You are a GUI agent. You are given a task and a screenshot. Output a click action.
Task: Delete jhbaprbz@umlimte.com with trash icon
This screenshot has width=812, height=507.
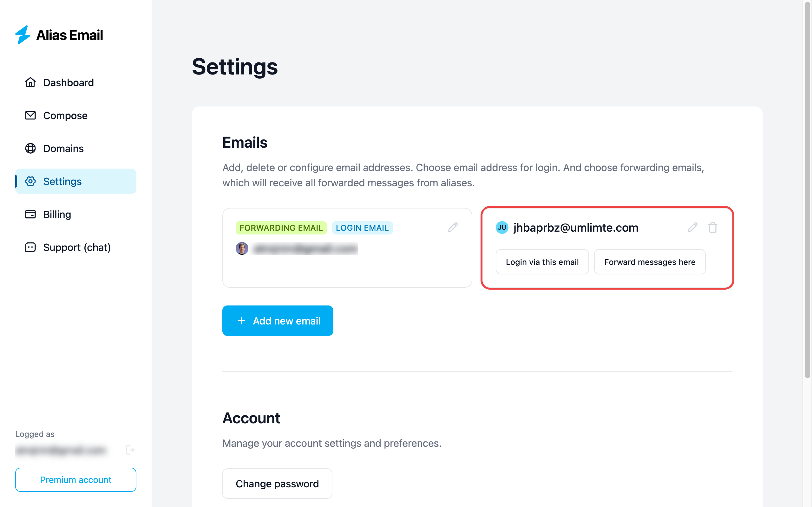(x=713, y=227)
